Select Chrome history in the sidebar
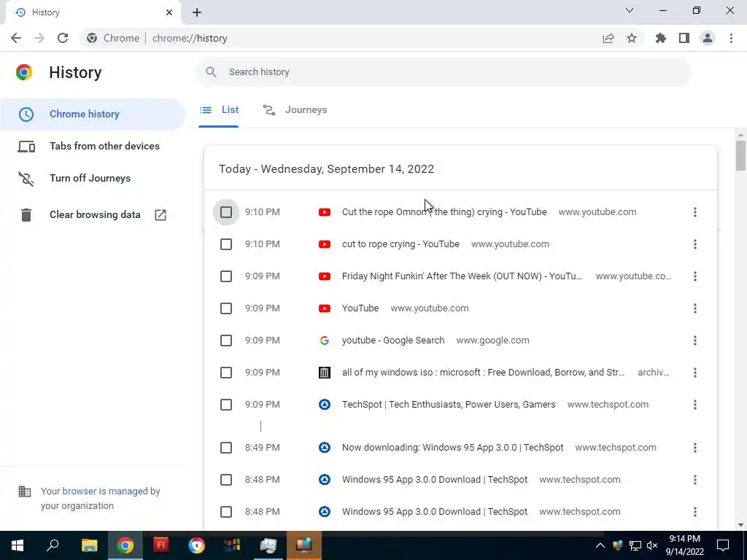Screen dimensions: 747x560 click(x=93, y=114)
